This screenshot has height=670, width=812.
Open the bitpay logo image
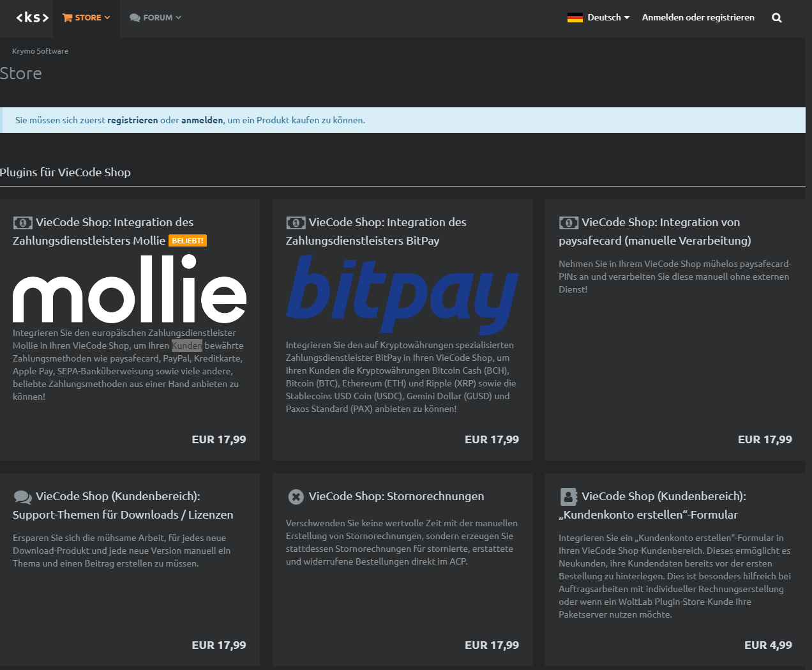tap(402, 294)
